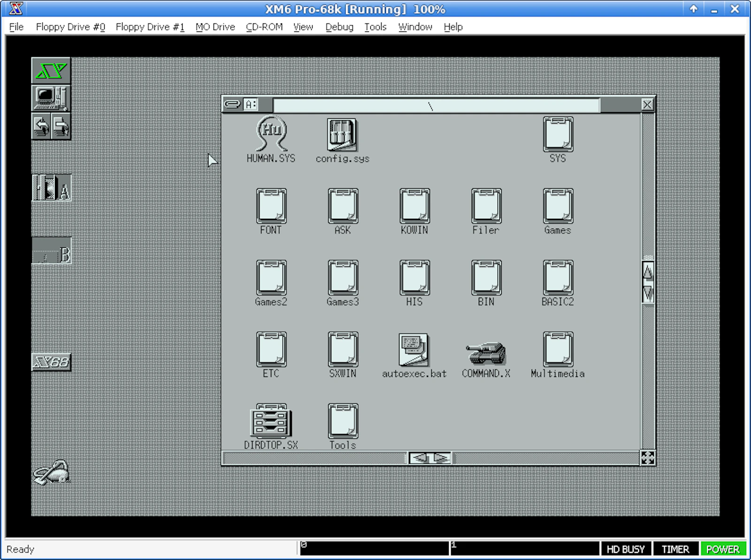
Task: Select the BASIC2 folder
Action: tap(558, 278)
